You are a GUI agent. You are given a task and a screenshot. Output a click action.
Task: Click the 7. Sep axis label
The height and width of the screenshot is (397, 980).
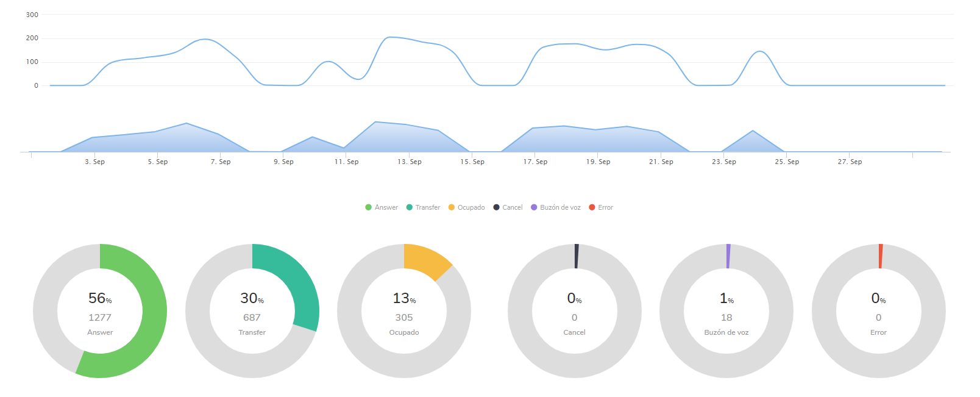coord(221,162)
